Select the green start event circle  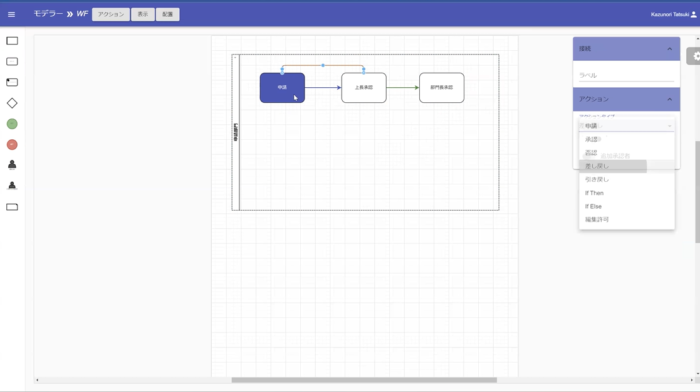[12, 124]
